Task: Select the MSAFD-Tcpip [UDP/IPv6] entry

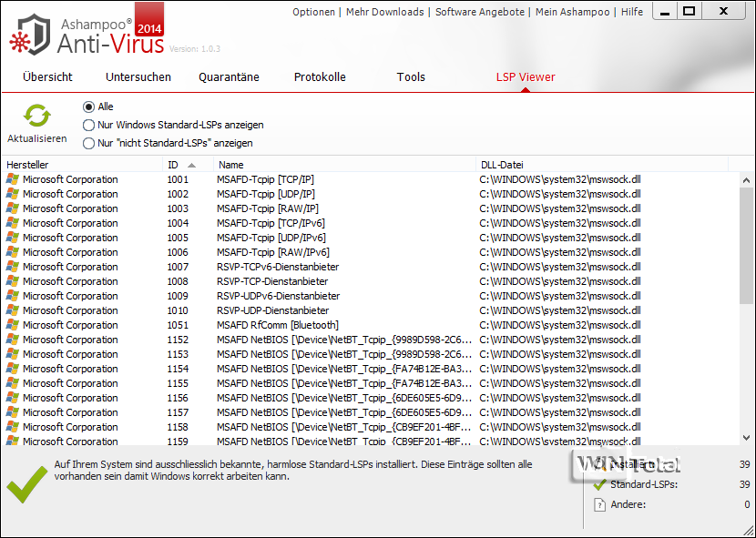Action: 271,238
